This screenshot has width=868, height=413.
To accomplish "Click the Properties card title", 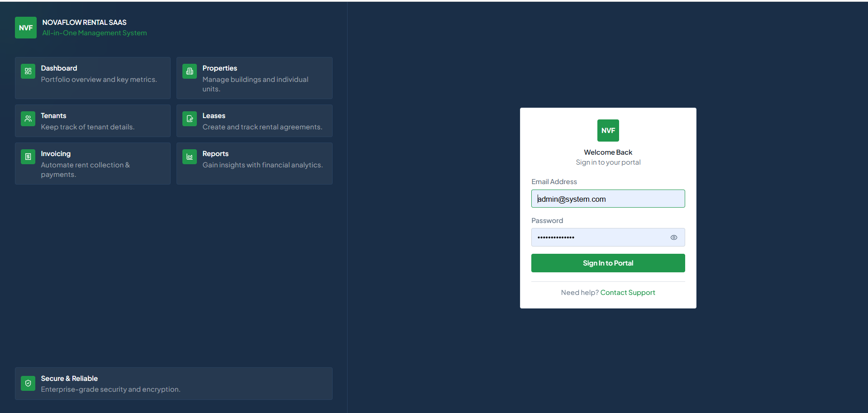I will [220, 68].
